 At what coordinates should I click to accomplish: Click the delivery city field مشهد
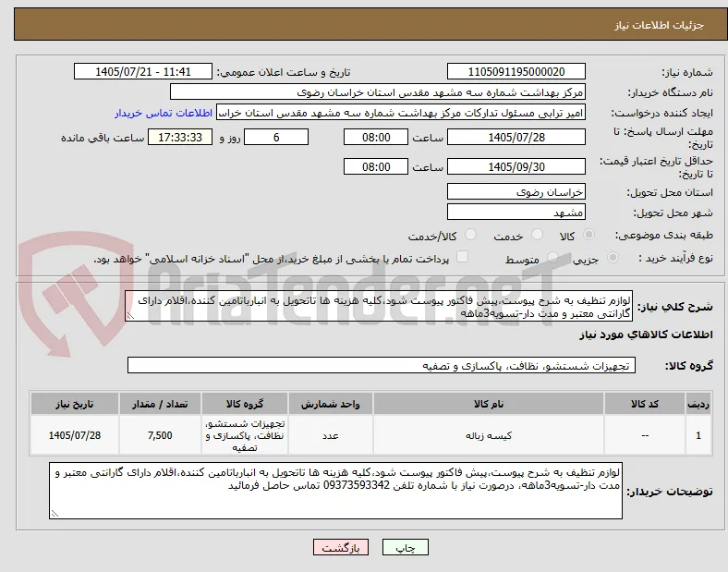[516, 213]
